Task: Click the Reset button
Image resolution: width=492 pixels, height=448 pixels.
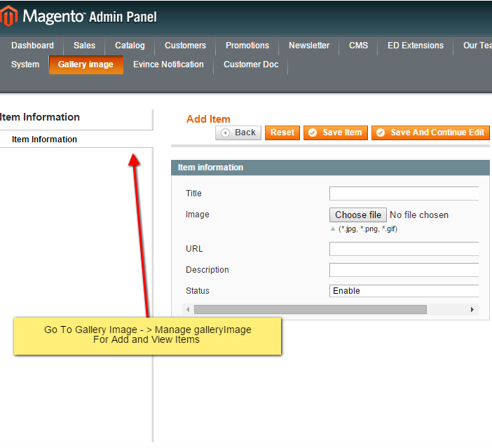Action: (282, 133)
